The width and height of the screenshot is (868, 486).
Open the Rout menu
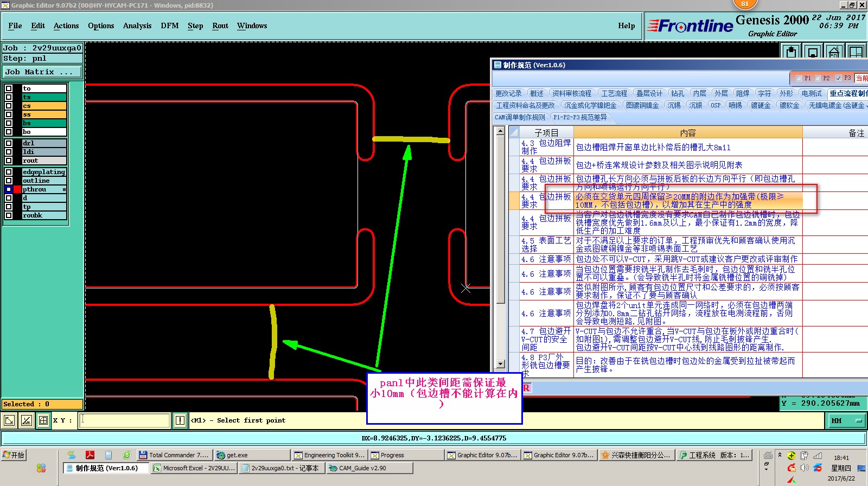pos(220,25)
